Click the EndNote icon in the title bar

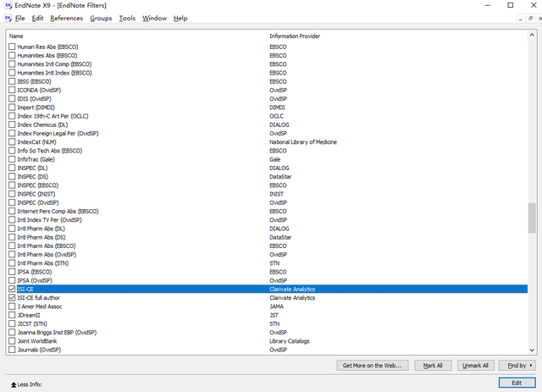pyautogui.click(x=8, y=5)
